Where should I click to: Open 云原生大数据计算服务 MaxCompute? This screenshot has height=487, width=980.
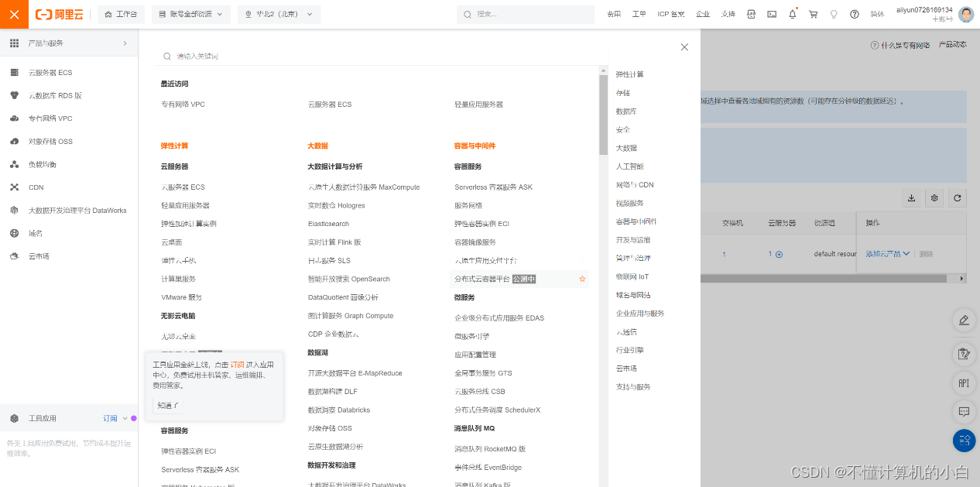[x=364, y=187]
